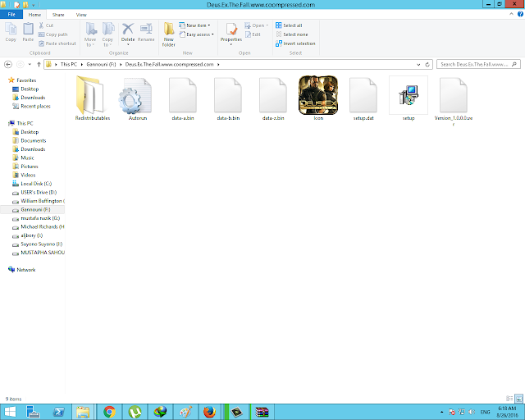Click the search box for this folder
Screen dimensions: 525x420
pos(478,64)
